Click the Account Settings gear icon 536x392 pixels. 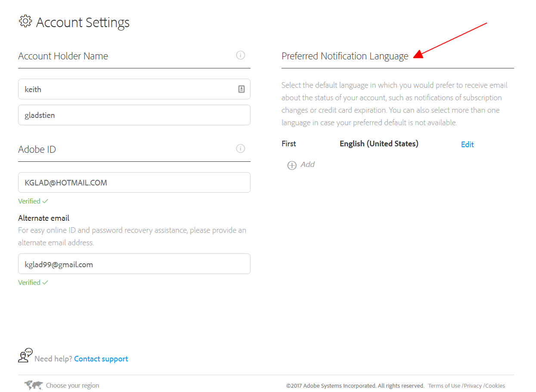(x=25, y=21)
